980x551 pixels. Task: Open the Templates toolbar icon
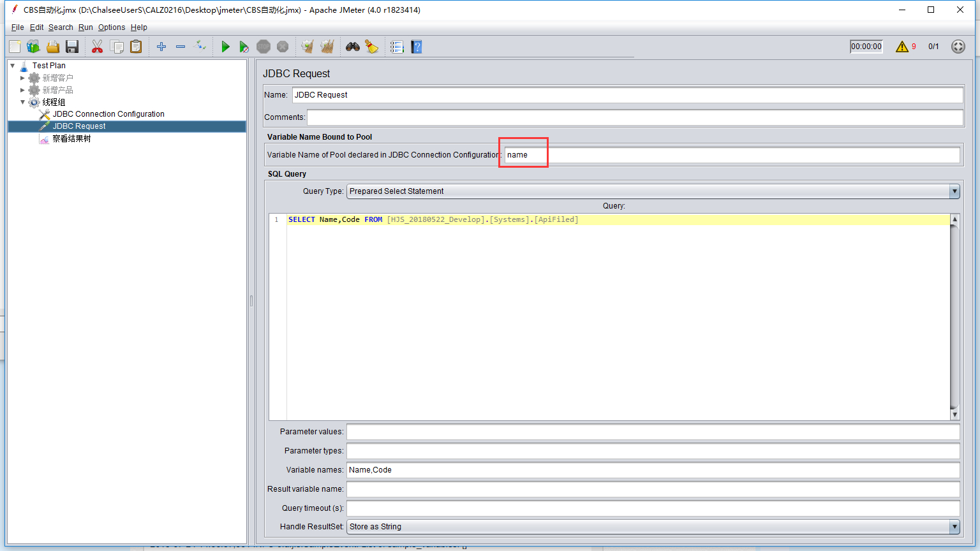[x=33, y=47]
